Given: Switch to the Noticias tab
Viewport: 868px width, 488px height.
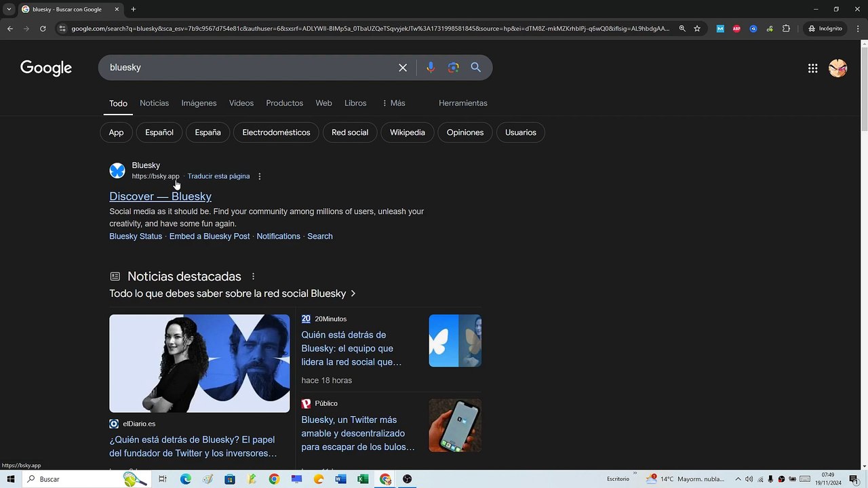Looking at the screenshot, I should coord(154,103).
